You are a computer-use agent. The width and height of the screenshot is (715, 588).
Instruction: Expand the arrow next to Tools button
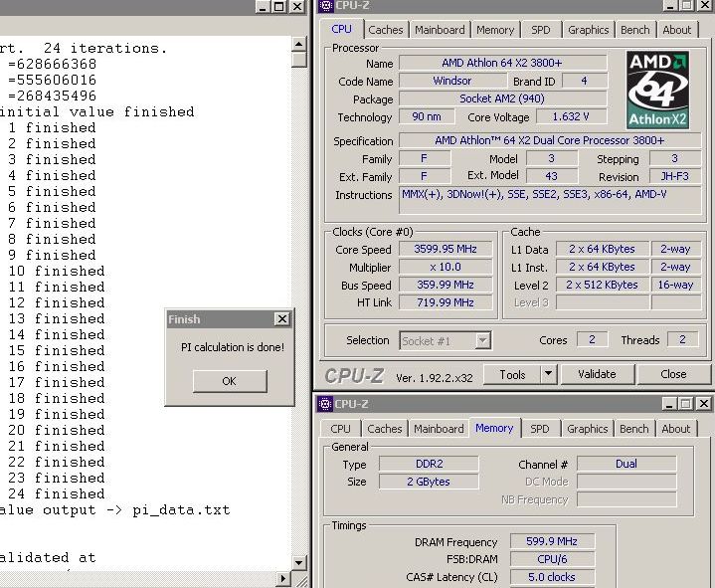tap(547, 374)
